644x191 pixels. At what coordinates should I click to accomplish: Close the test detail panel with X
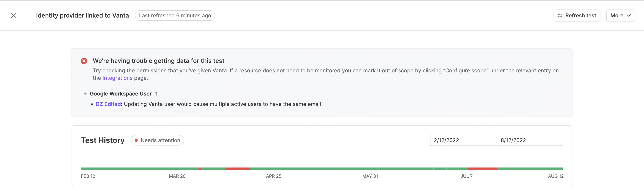(13, 15)
